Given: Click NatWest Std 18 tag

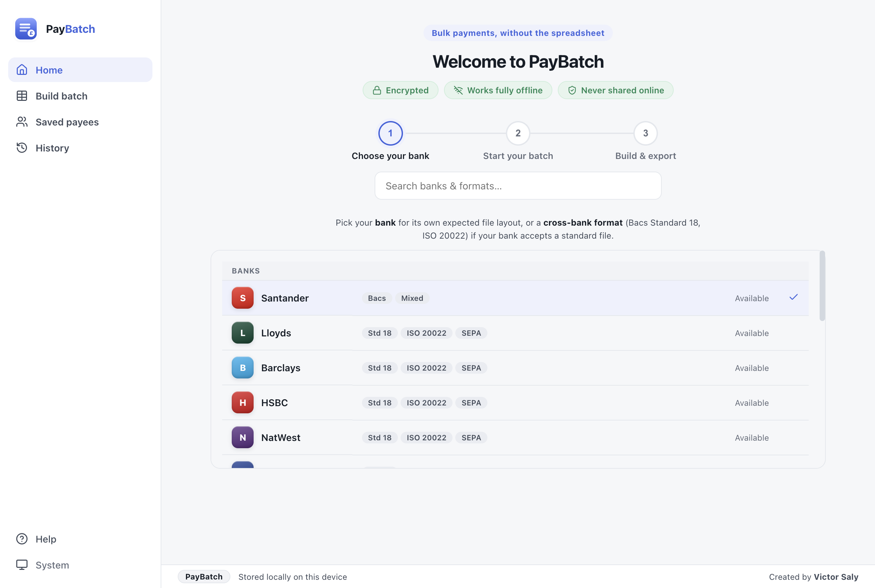Looking at the screenshot, I should 379,438.
